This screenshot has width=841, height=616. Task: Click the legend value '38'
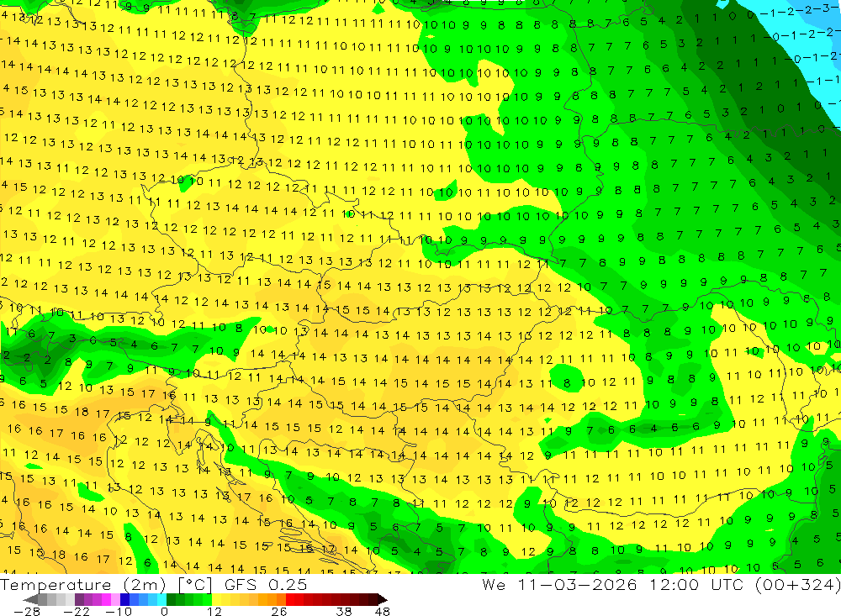click(344, 612)
